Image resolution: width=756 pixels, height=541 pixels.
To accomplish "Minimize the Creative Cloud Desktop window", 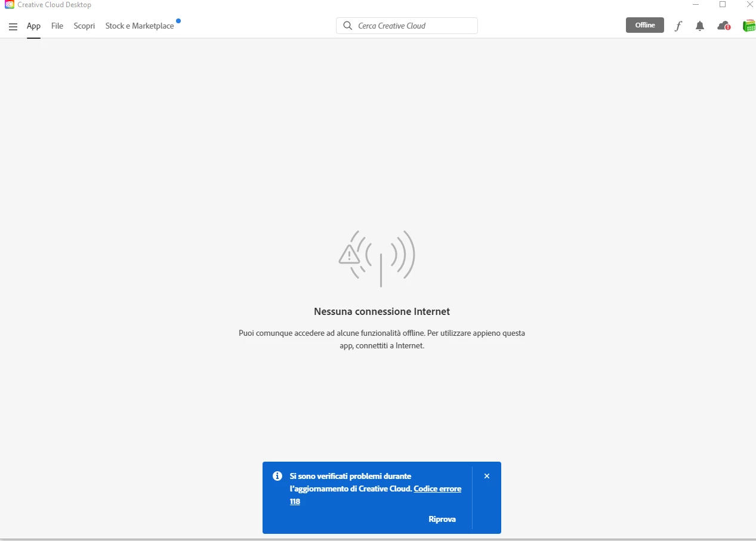I will click(x=696, y=5).
